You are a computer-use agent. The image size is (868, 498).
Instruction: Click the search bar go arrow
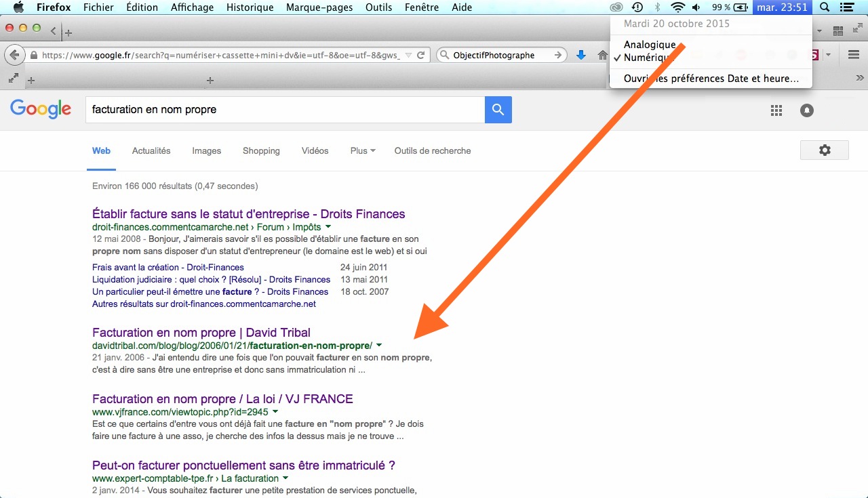[x=558, y=56]
